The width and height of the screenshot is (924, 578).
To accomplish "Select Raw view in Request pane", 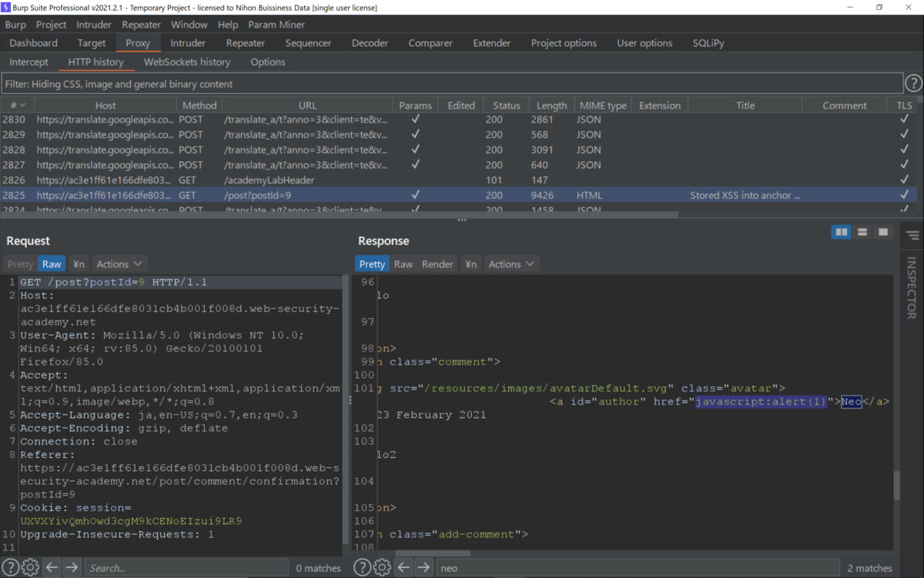I will point(52,264).
